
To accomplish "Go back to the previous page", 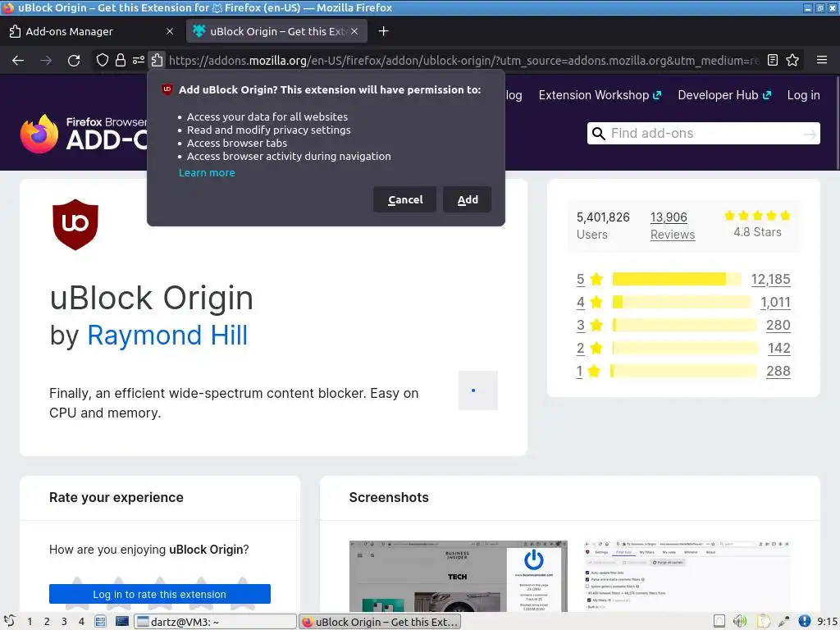I will click(18, 61).
